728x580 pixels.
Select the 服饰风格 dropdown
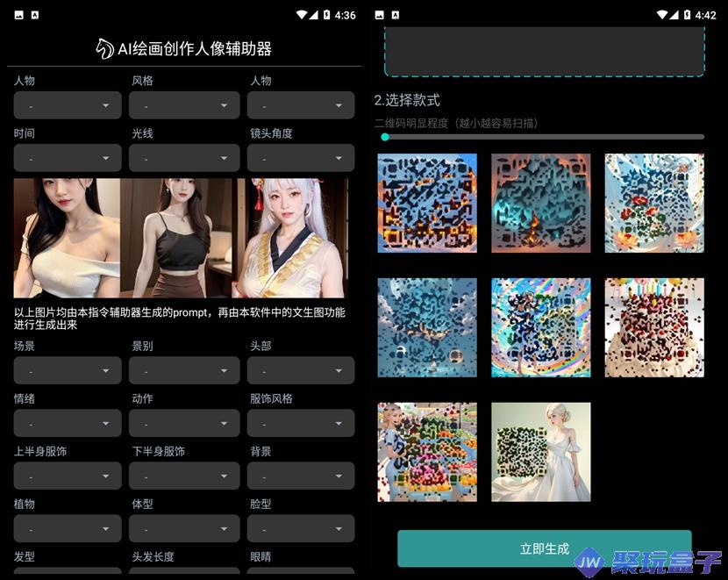tap(301, 423)
